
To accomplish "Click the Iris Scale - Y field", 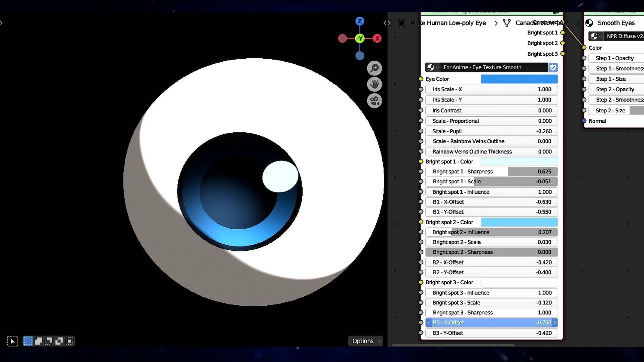I will click(491, 100).
